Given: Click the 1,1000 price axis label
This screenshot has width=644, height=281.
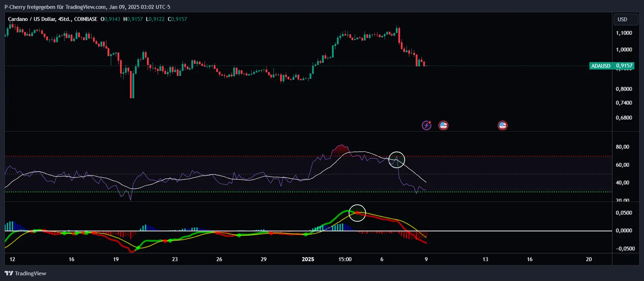Looking at the screenshot, I should point(624,33).
